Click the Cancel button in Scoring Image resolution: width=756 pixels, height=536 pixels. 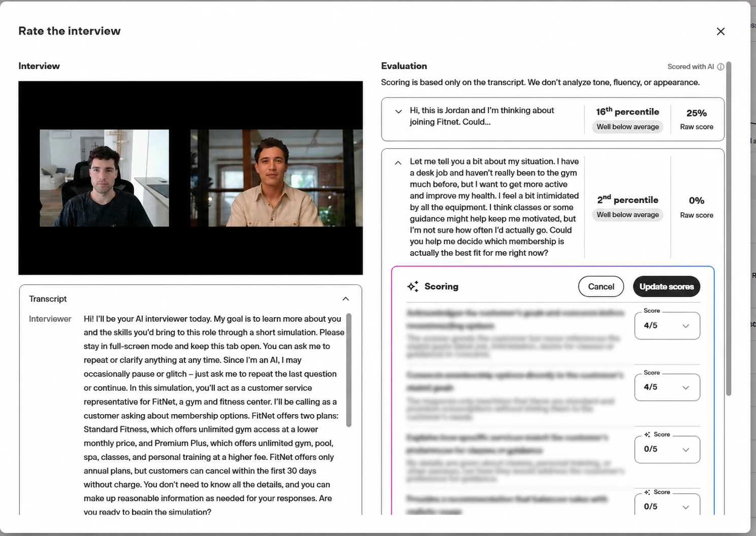[601, 287]
